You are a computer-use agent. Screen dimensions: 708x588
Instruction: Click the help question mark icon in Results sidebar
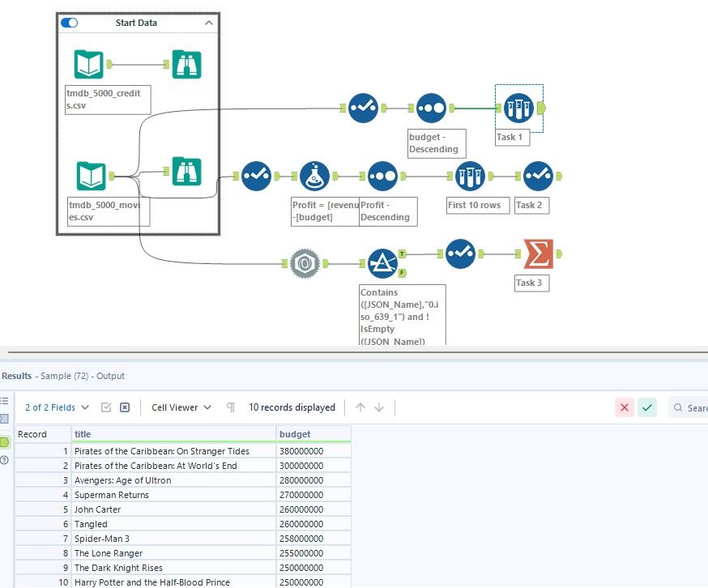tap(4, 460)
